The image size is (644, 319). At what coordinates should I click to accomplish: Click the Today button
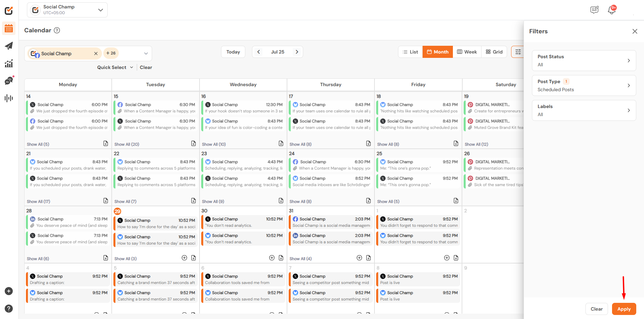tap(233, 52)
